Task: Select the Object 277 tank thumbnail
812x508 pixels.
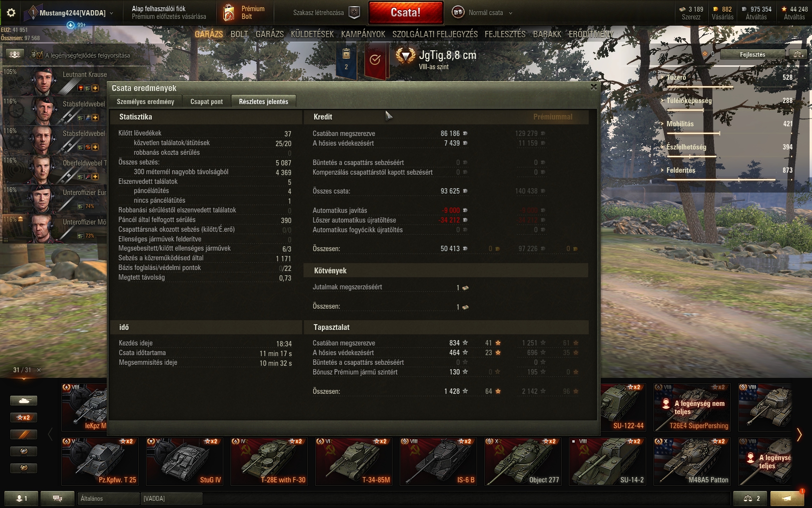Action: 522,461
